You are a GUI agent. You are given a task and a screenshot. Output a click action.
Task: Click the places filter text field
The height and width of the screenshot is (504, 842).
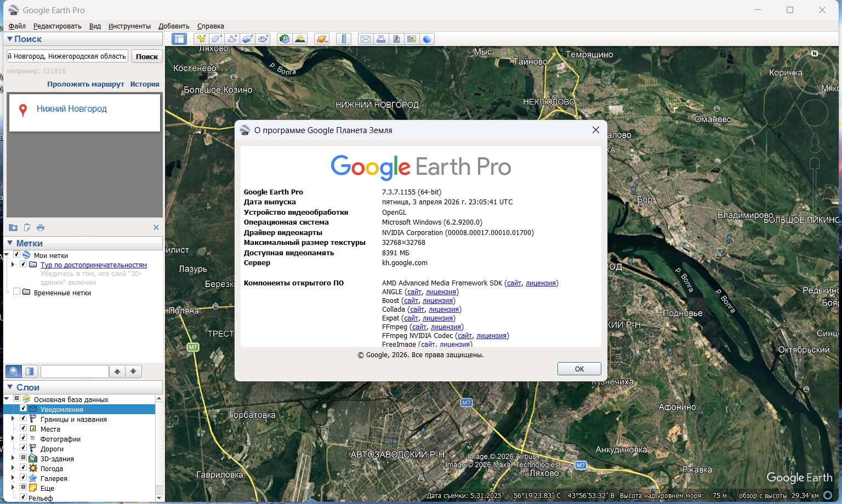pos(75,371)
